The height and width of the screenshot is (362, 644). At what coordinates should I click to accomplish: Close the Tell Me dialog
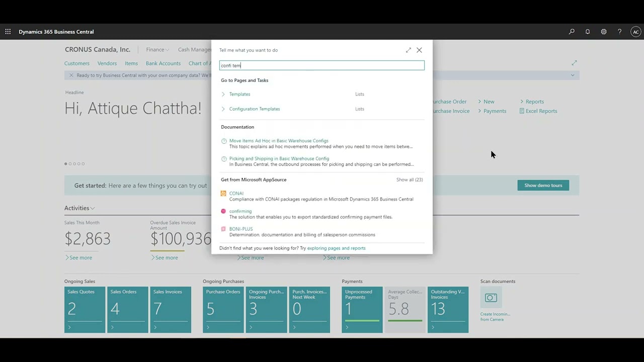419,50
